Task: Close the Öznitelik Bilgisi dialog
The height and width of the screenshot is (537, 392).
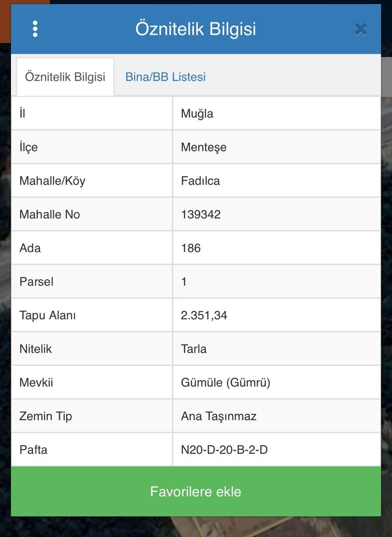Action: point(361,29)
